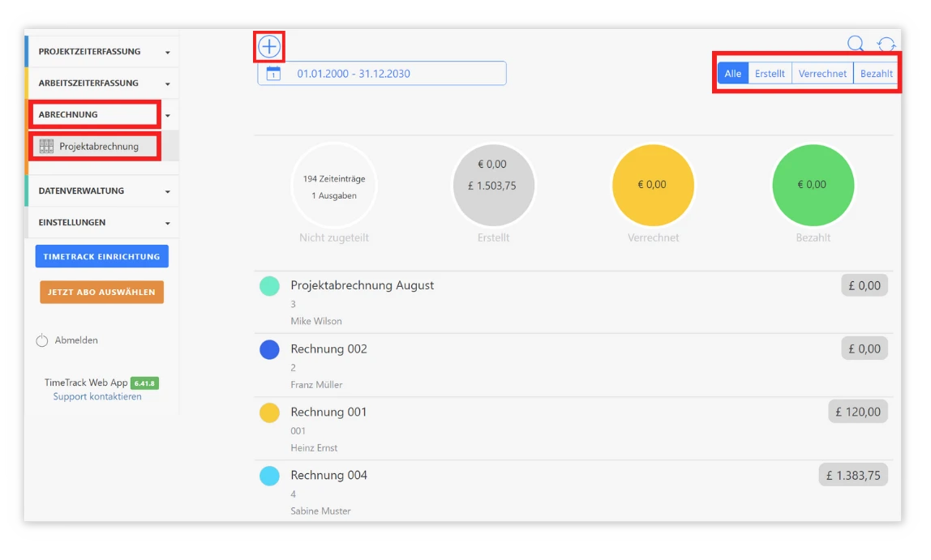The height and width of the screenshot is (560, 931).
Task: Click the plus icon to add invoice
Action: (269, 47)
